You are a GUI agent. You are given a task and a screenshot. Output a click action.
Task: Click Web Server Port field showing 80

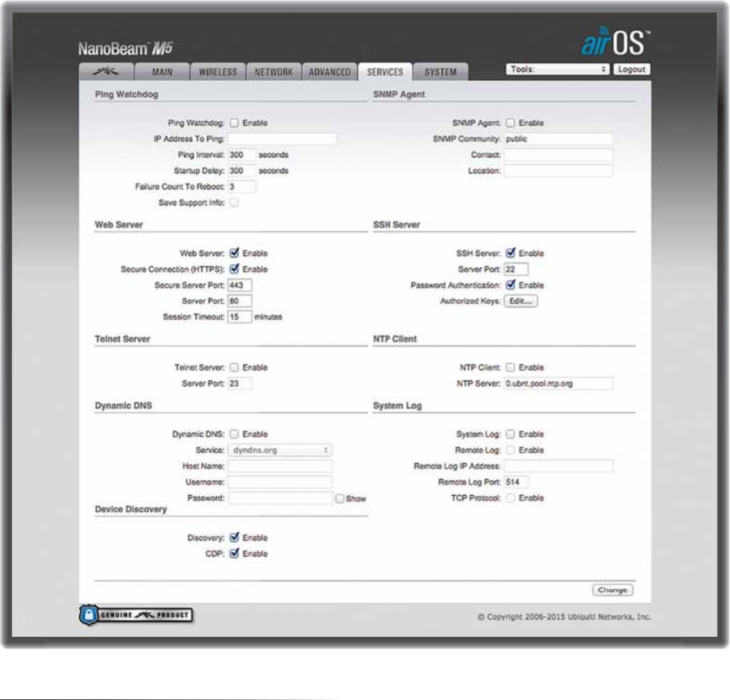coord(240,301)
